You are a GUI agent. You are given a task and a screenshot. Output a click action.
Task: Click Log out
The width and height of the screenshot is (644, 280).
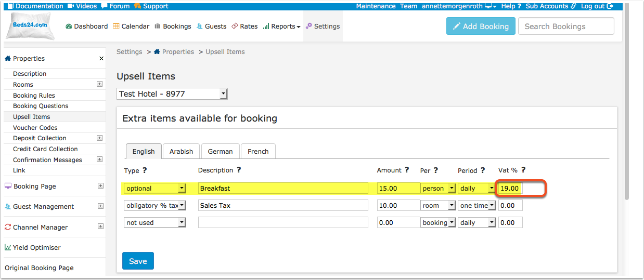(x=597, y=6)
